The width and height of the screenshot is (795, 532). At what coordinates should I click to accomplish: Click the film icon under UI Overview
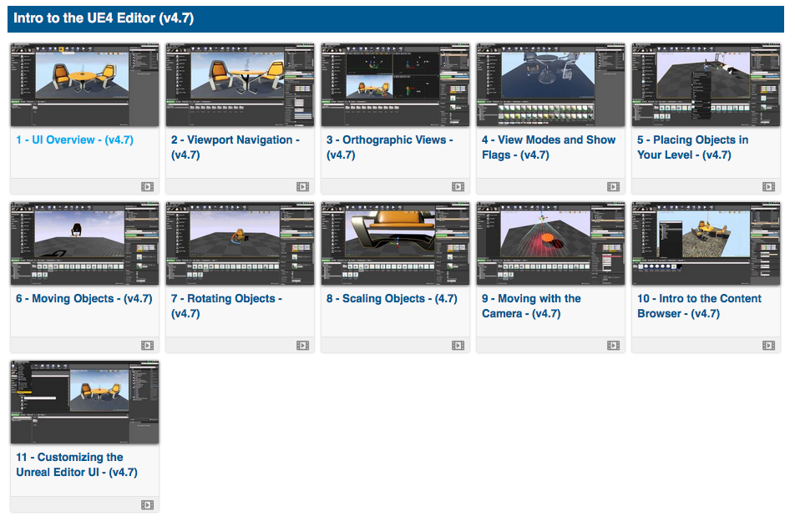[x=147, y=186]
